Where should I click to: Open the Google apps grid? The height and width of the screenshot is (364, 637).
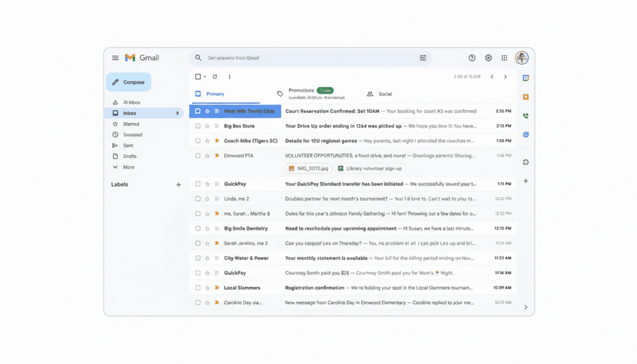click(504, 57)
